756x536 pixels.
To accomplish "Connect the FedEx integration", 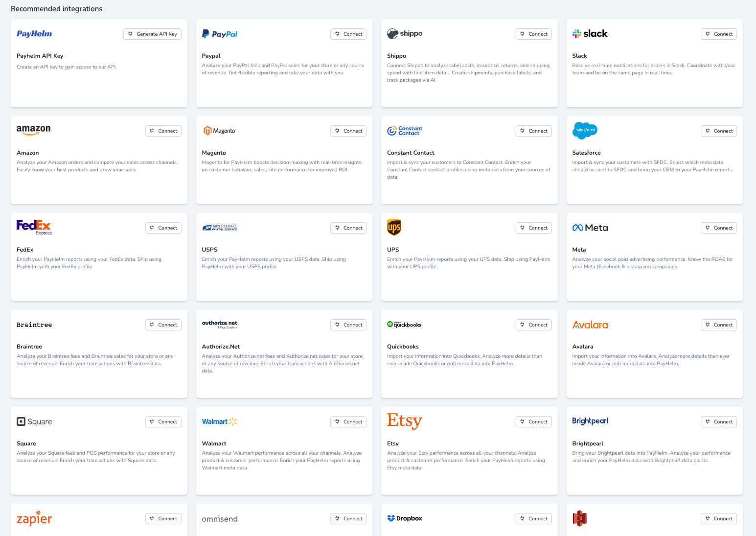I will pos(163,228).
